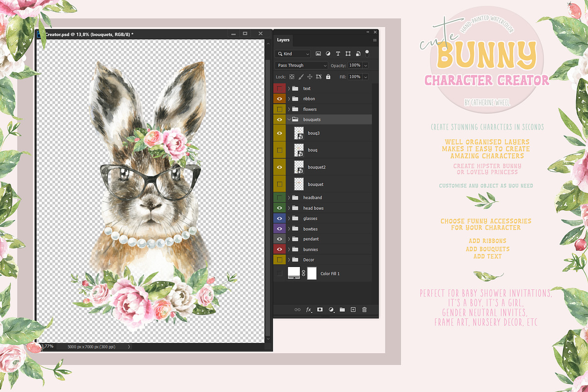Create a new group with folder icon

click(342, 310)
